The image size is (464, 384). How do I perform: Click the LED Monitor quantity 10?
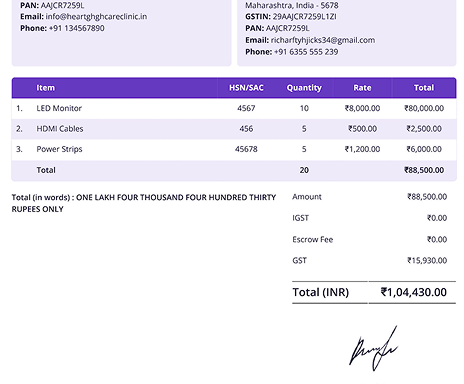[x=304, y=108]
